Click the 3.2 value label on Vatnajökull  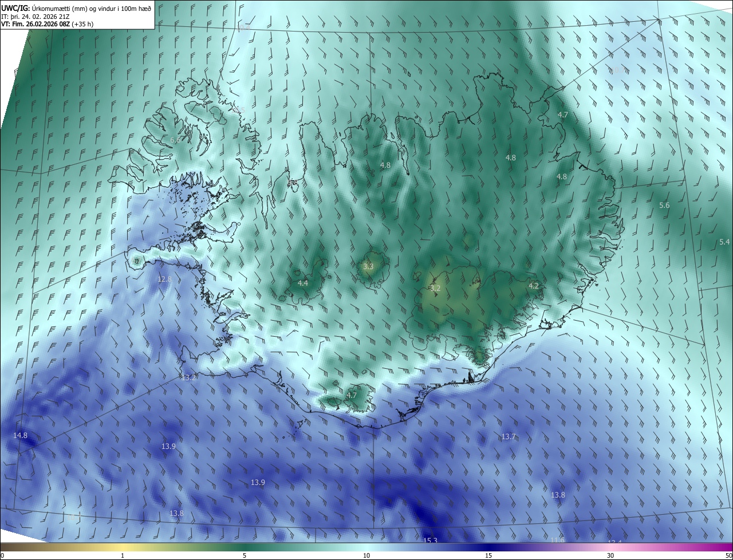click(435, 289)
